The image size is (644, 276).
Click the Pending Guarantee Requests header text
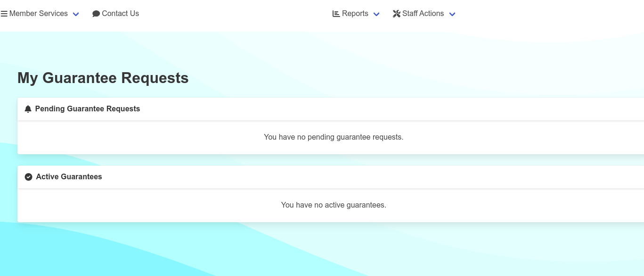tap(88, 109)
